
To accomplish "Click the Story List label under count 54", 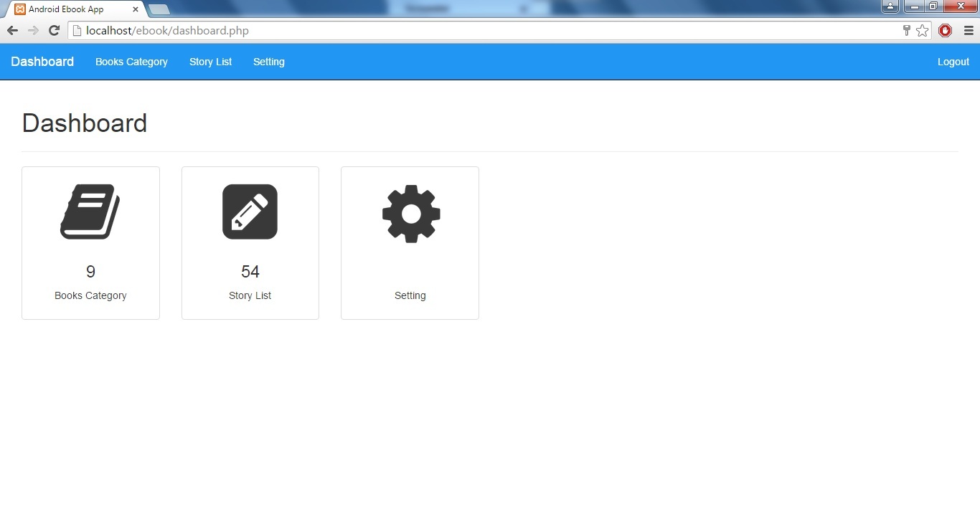I will tap(250, 295).
